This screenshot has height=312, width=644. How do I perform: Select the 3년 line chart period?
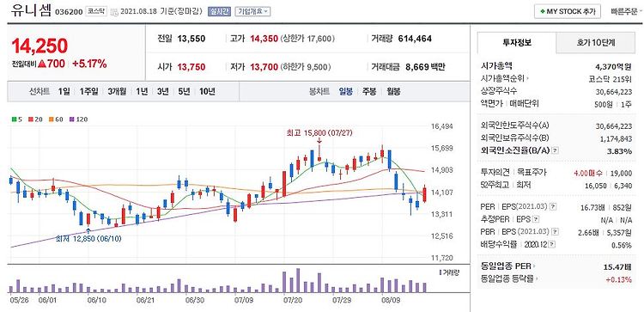162,91
